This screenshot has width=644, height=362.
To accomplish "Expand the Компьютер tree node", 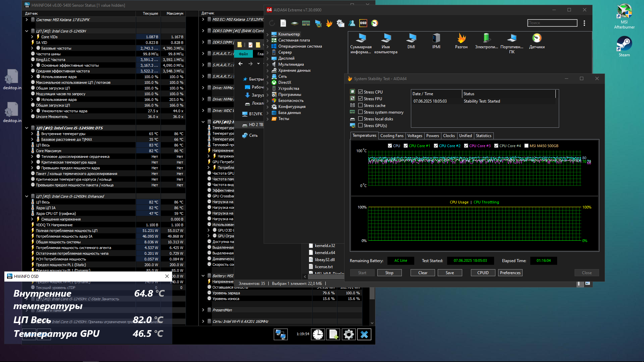I will 268,34.
